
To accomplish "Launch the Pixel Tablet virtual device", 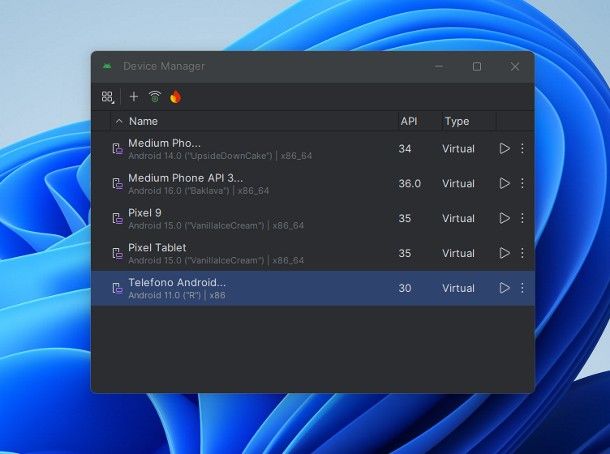I will coord(504,253).
